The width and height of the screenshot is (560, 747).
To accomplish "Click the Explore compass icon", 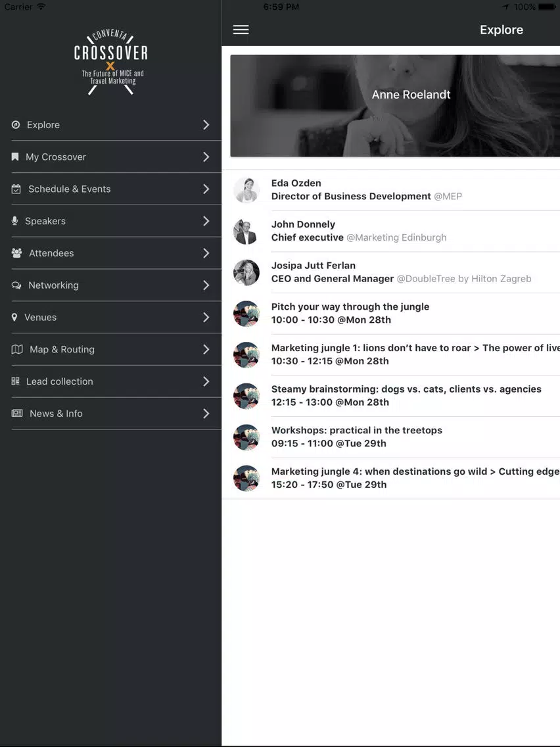I will pyautogui.click(x=16, y=125).
